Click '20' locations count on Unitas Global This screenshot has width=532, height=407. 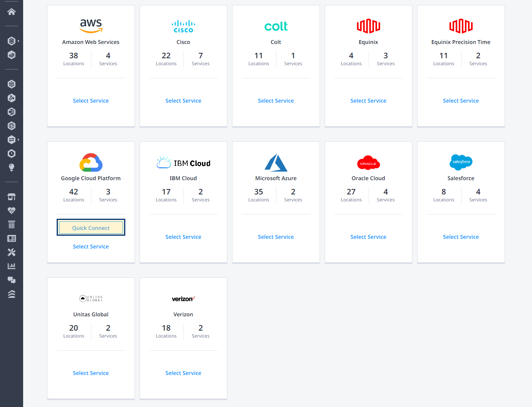tap(74, 328)
